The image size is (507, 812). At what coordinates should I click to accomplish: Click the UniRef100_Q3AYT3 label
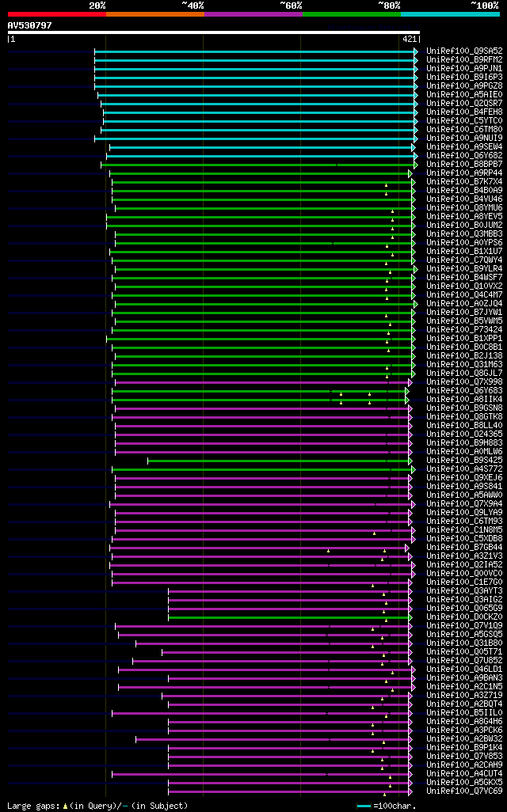pos(464,590)
